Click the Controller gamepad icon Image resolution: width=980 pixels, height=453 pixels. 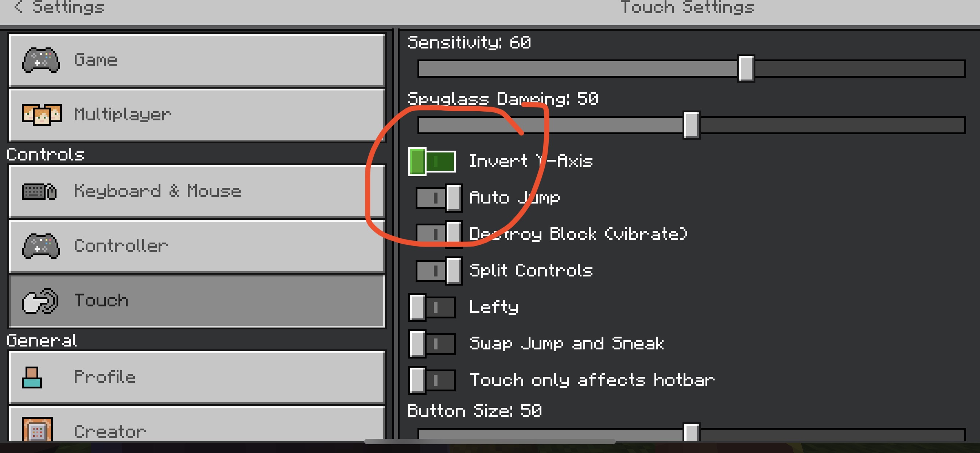point(41,246)
